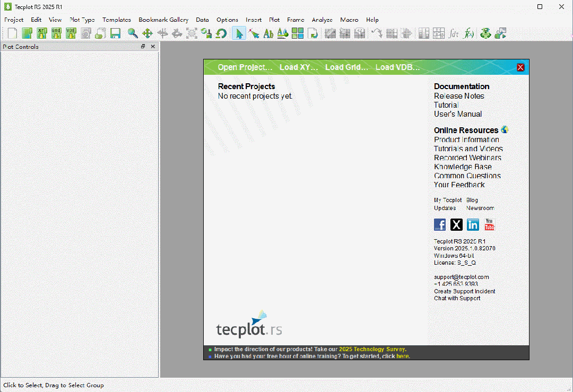Click the fit-to-view icon with corner arrows
The height and width of the screenshot is (392, 573).
pyautogui.click(x=192, y=33)
